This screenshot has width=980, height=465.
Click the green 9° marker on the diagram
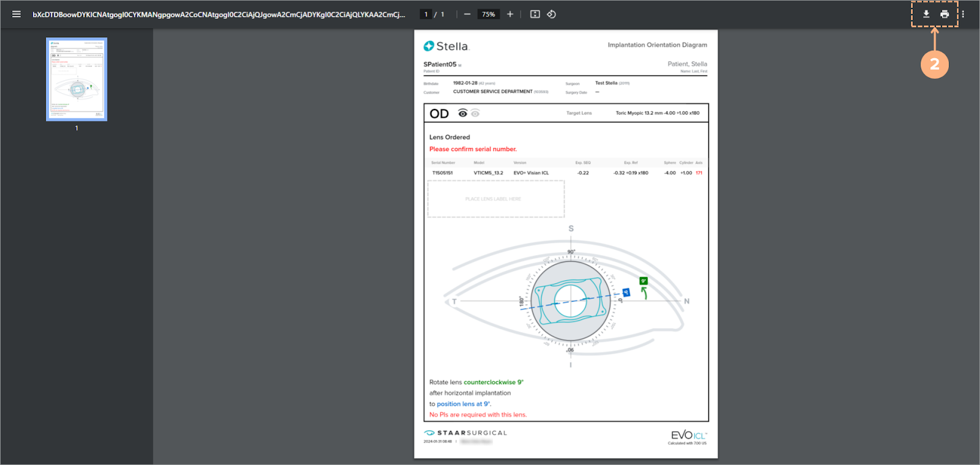click(644, 281)
